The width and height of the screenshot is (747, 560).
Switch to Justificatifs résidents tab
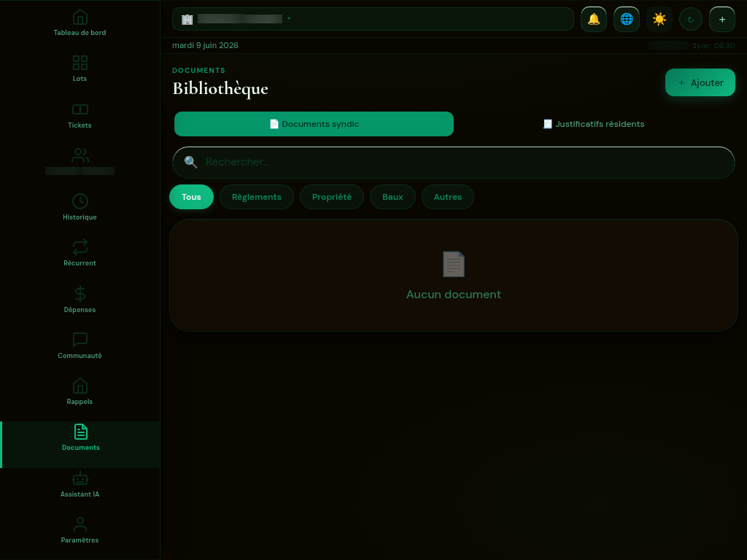[594, 124]
